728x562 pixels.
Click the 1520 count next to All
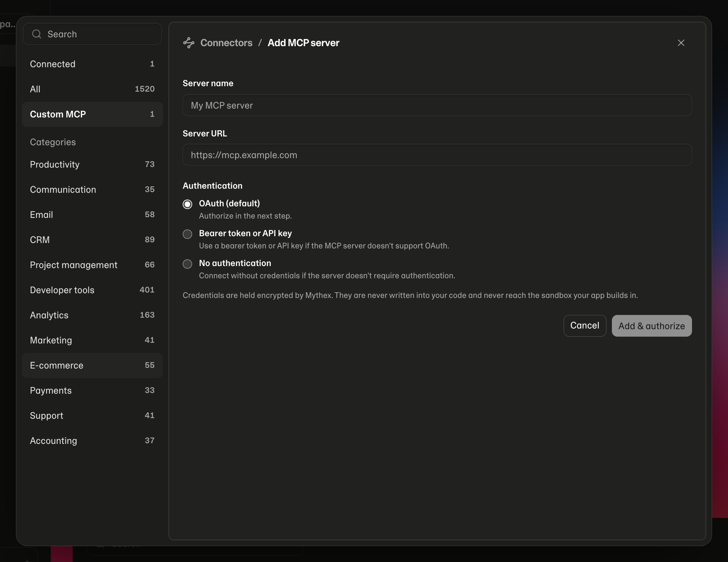click(145, 89)
